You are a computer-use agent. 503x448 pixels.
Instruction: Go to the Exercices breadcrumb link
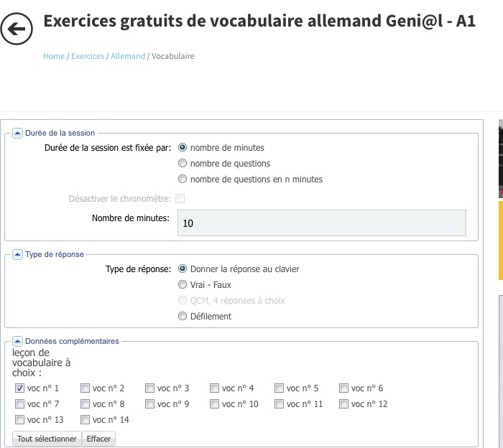[x=88, y=56]
